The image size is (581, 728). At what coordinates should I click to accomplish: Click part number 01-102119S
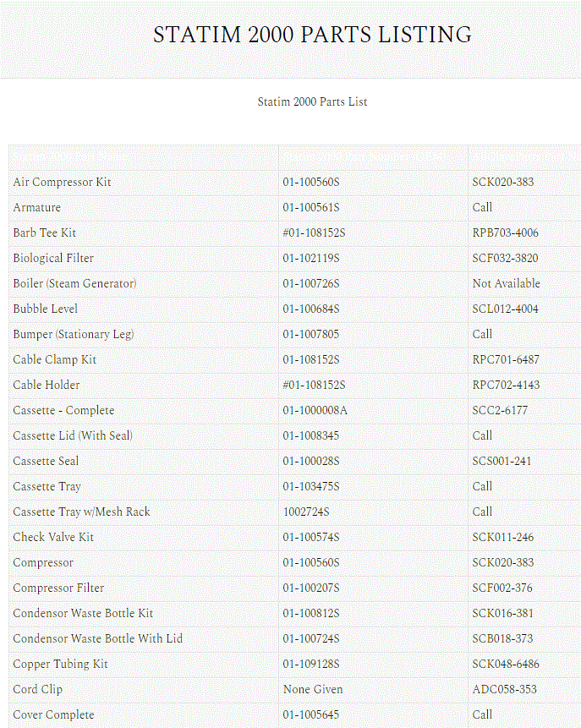[310, 258]
